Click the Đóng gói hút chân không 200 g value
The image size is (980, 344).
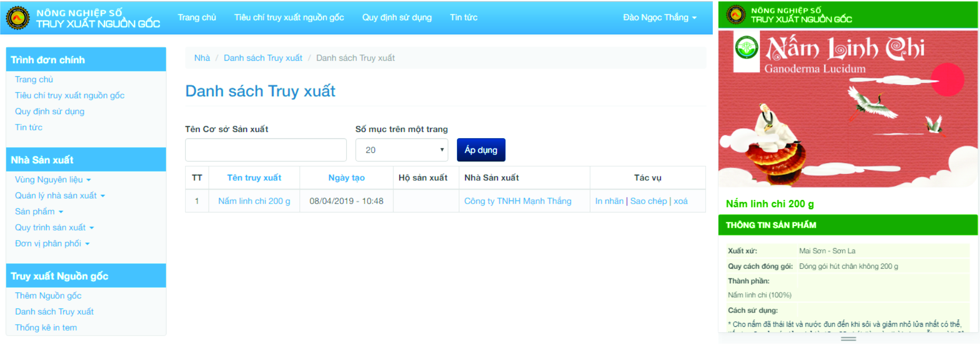click(848, 266)
